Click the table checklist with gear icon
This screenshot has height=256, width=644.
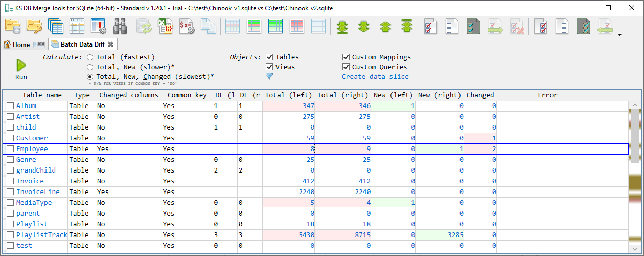(98, 26)
